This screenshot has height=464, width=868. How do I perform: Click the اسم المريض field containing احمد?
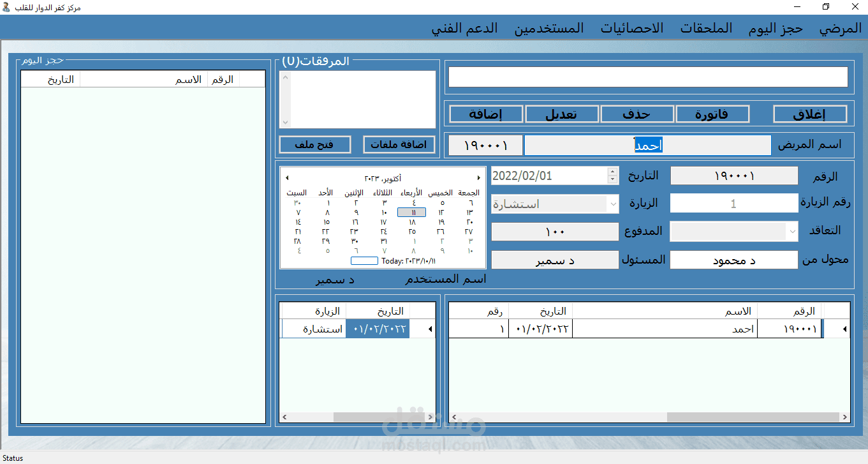coord(647,146)
